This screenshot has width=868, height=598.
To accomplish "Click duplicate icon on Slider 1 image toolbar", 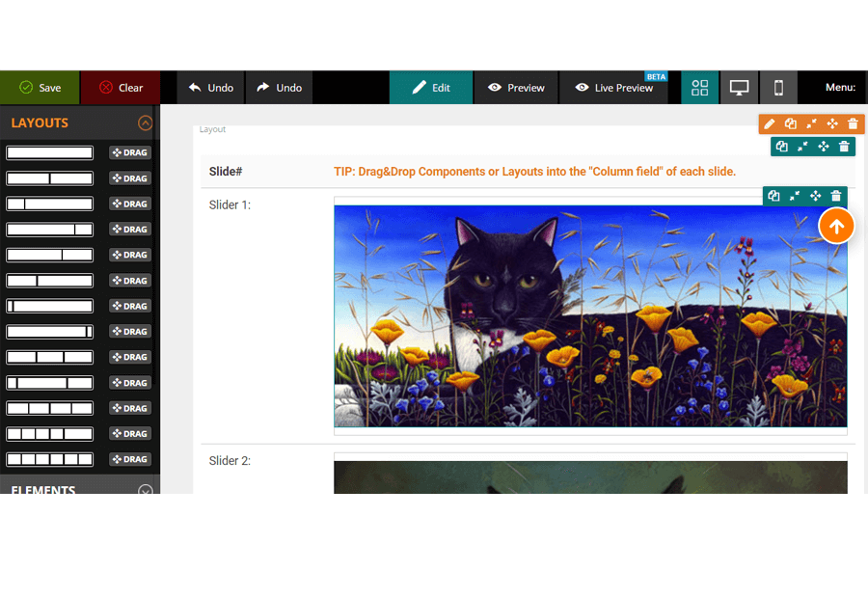I will [x=773, y=196].
